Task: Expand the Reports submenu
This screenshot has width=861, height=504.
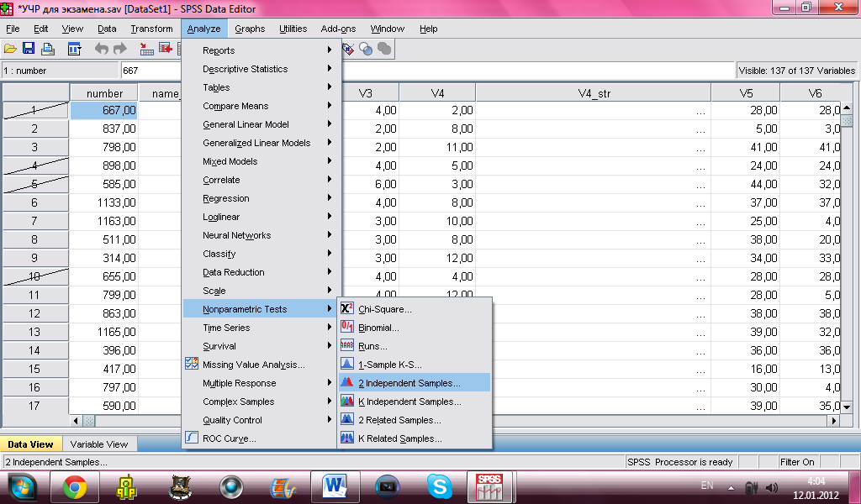Action: pos(259,50)
